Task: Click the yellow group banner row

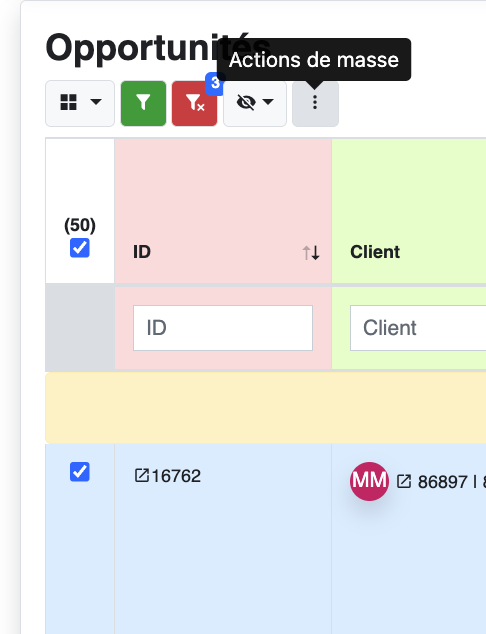Action: click(266, 408)
